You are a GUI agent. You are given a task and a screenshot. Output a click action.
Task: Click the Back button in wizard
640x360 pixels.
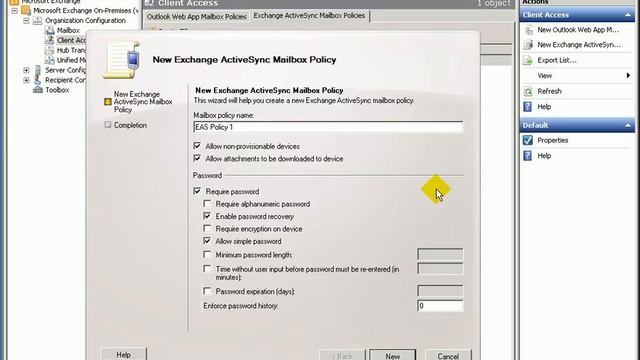click(x=342, y=355)
